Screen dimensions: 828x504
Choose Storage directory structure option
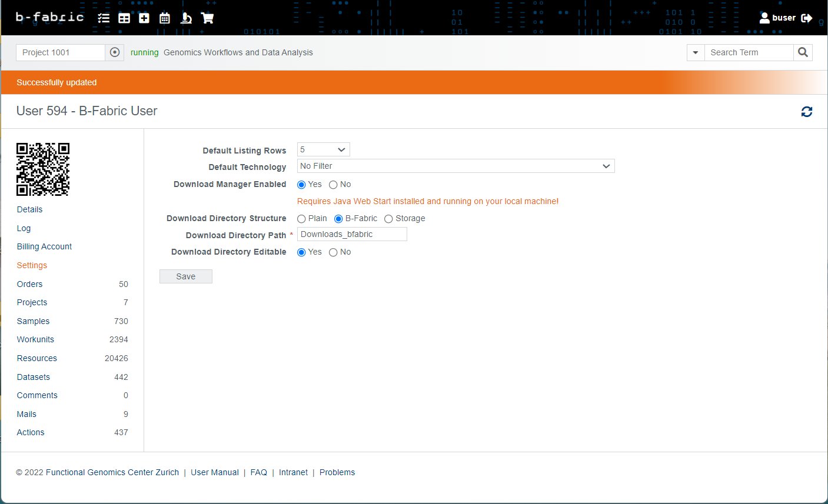388,219
